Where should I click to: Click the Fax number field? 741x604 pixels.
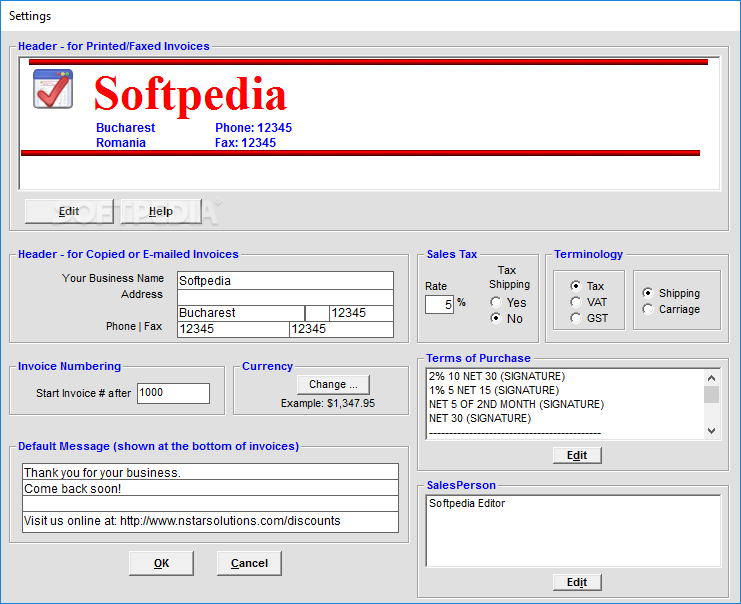(x=341, y=329)
